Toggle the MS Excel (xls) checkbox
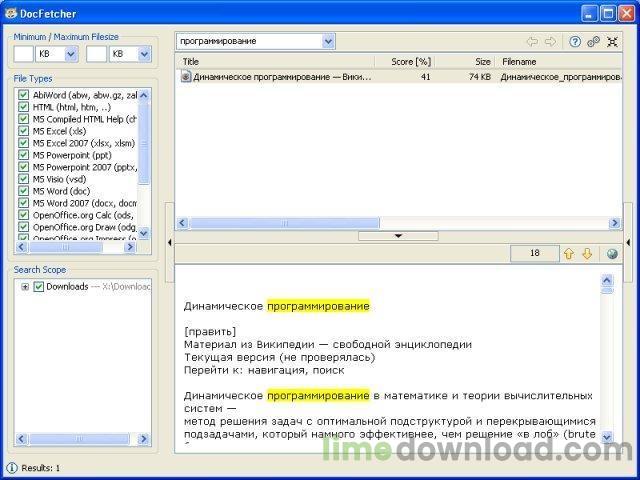Screen dimensions: 640x480 pyautogui.click(x=24, y=131)
